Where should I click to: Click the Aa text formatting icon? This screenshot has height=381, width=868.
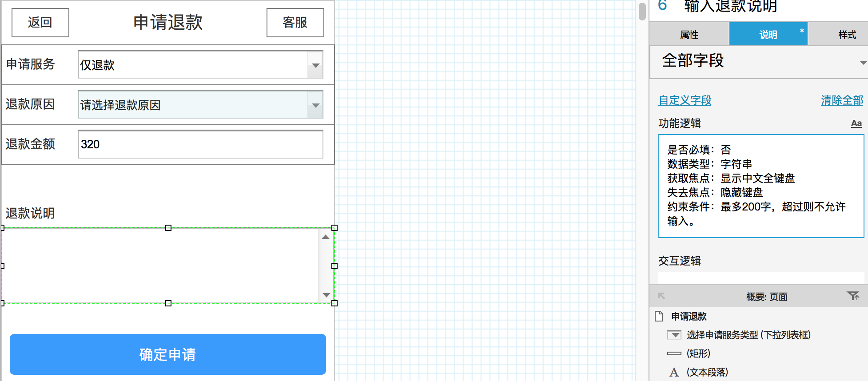pyautogui.click(x=856, y=123)
